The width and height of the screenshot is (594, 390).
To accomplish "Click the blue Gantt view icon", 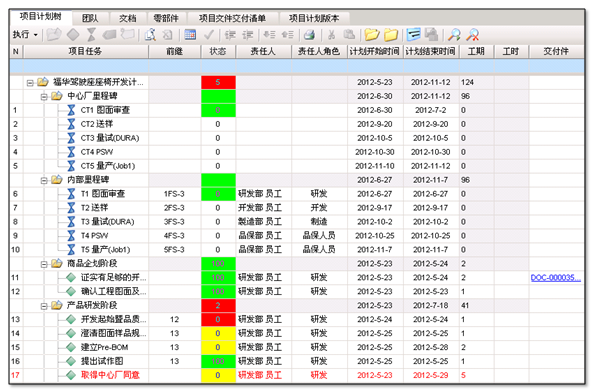I will [413, 35].
